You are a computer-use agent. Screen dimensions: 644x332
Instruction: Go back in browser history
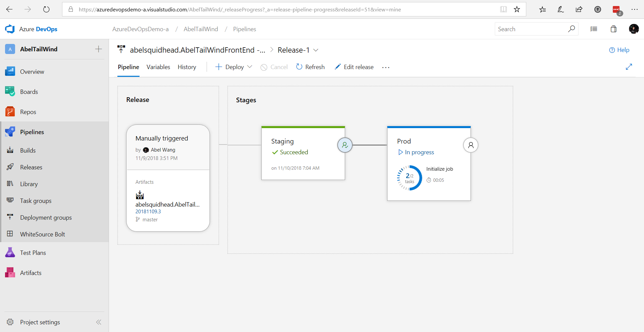pyautogui.click(x=9, y=9)
